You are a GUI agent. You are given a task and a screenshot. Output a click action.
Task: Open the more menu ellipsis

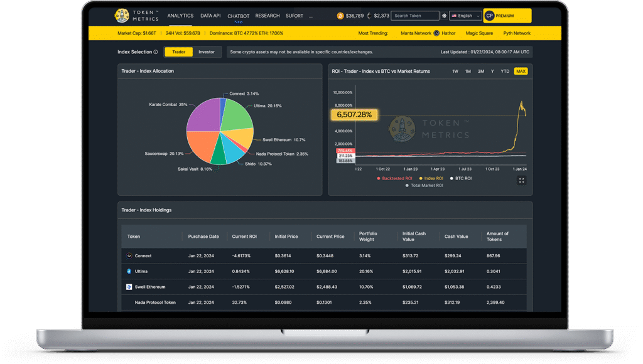(311, 16)
